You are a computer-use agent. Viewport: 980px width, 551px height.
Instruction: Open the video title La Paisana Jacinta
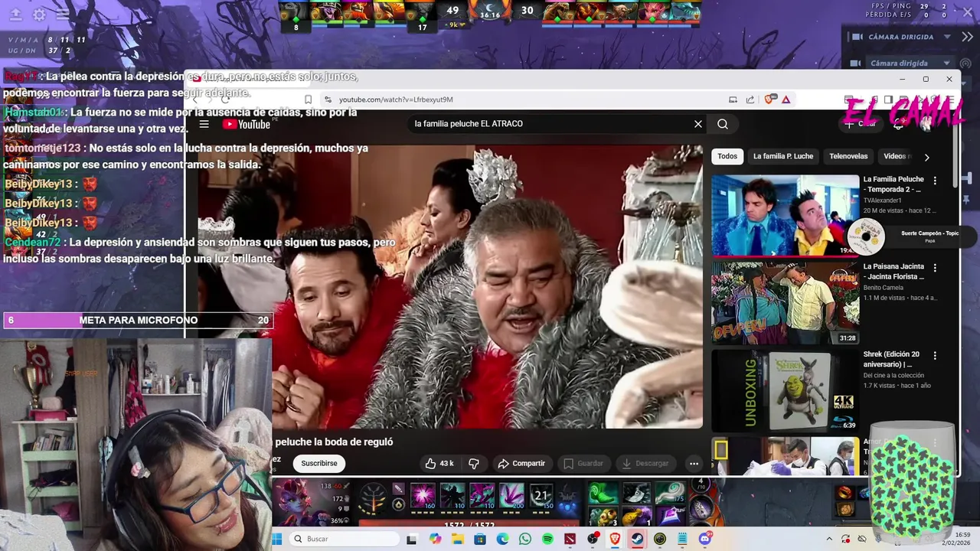click(x=893, y=272)
